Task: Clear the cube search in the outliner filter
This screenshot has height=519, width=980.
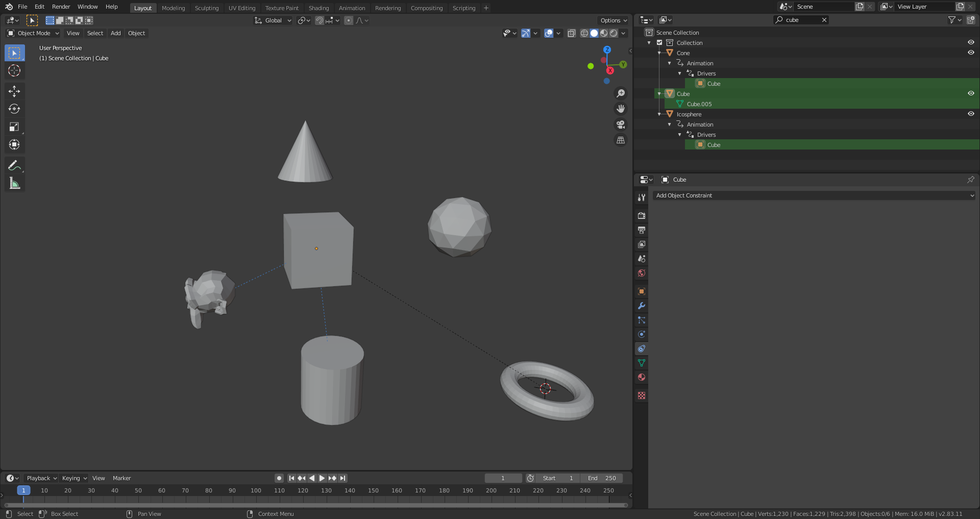Action: (x=824, y=20)
